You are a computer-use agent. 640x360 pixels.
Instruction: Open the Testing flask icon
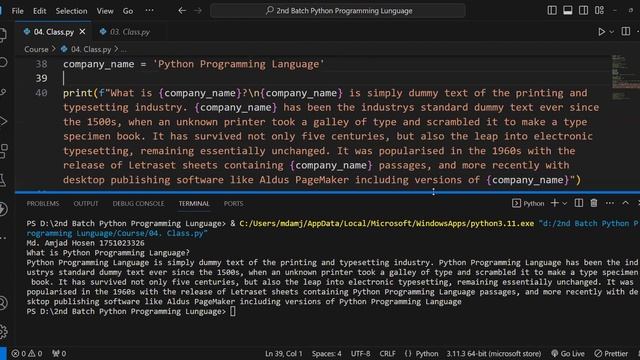click(x=3, y=180)
